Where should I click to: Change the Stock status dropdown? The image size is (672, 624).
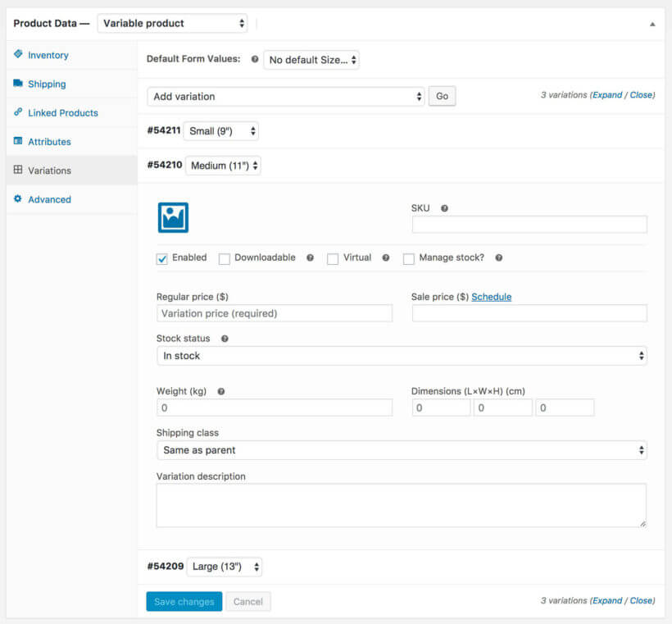(x=402, y=355)
